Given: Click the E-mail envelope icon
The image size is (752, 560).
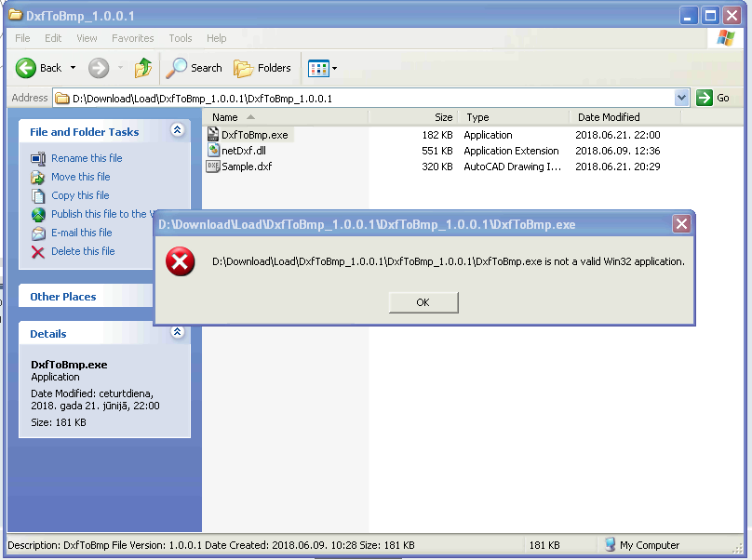Looking at the screenshot, I should (38, 233).
